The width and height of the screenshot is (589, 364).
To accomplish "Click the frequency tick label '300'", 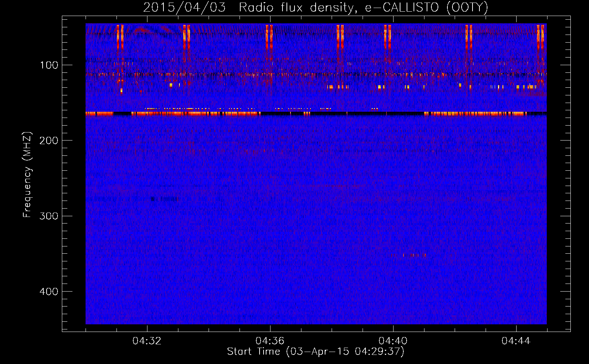I will coord(49,216).
